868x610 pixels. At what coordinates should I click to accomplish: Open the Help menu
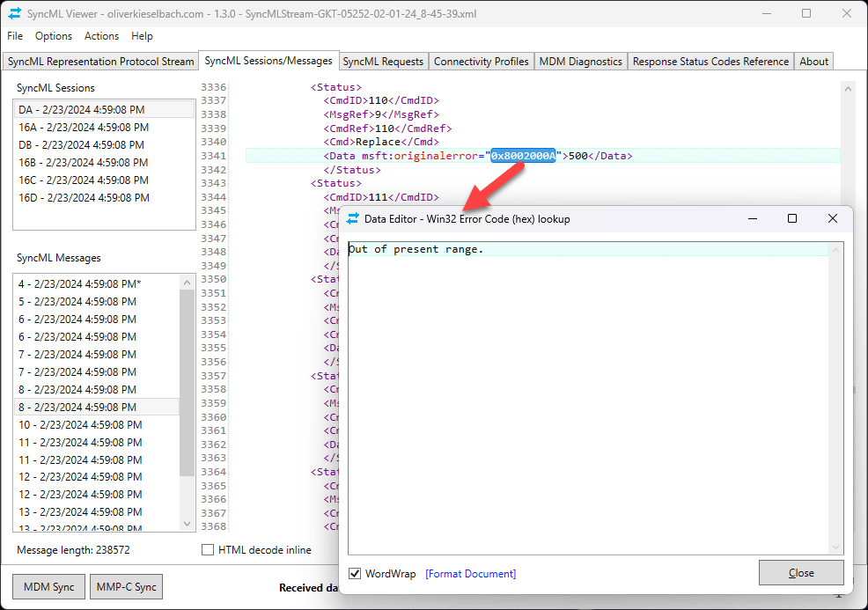point(142,36)
